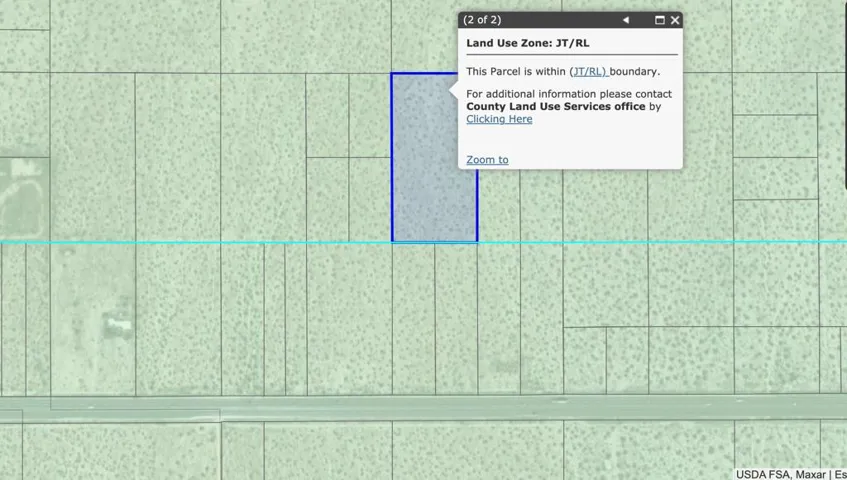Viewport: 847px width, 480px height.
Task: Click the cleared lot at far left edge
Action: click(20, 195)
